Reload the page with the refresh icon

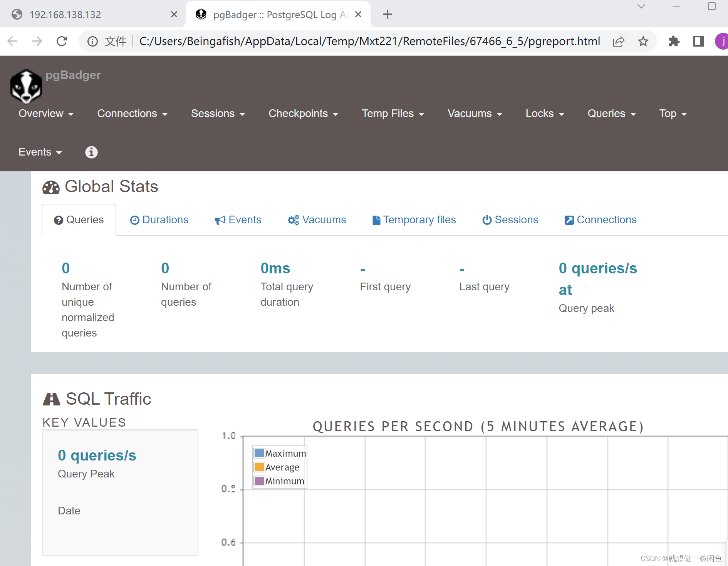pos(62,41)
